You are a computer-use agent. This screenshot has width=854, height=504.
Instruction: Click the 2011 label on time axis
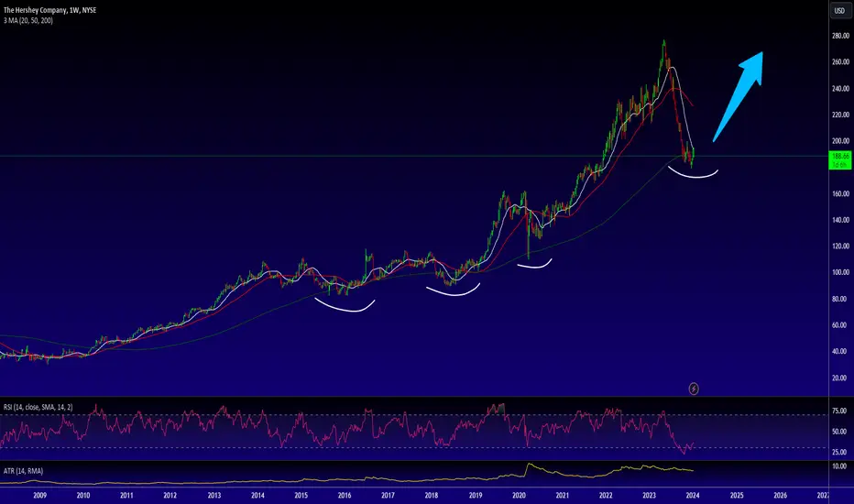(x=126, y=495)
